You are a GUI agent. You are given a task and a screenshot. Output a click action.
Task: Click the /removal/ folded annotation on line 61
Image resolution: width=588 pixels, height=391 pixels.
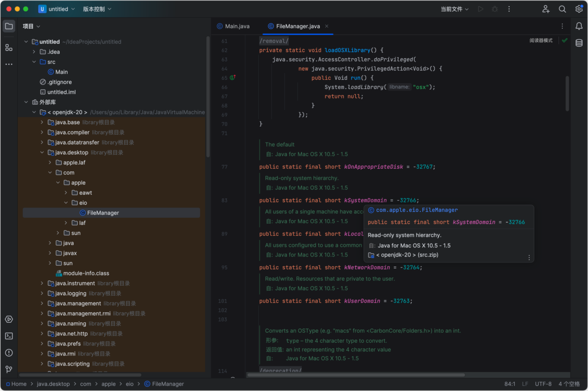tap(274, 41)
